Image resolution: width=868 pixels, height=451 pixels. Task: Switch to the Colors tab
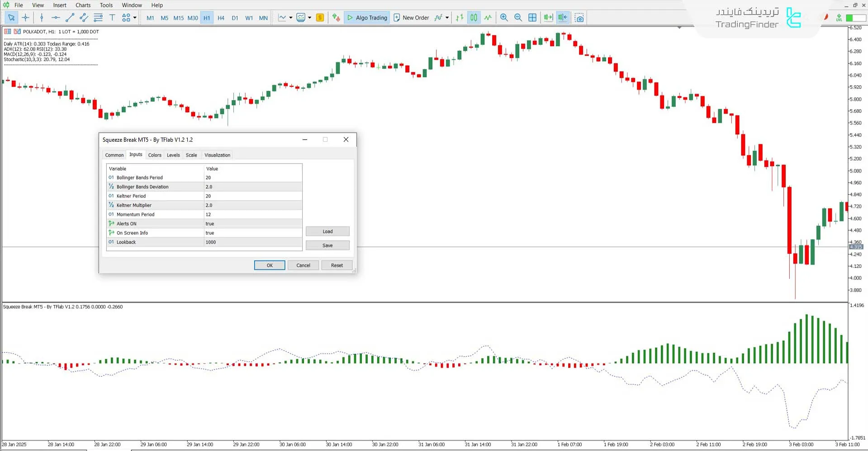point(155,155)
